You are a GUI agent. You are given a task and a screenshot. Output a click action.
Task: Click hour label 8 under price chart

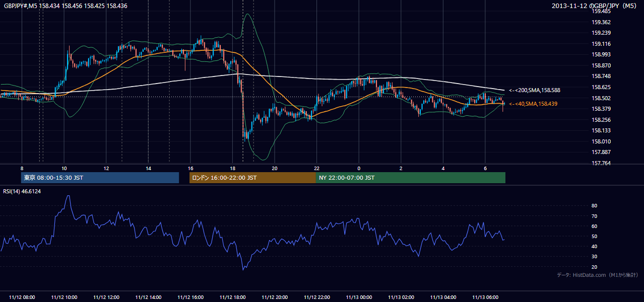tap(22, 168)
